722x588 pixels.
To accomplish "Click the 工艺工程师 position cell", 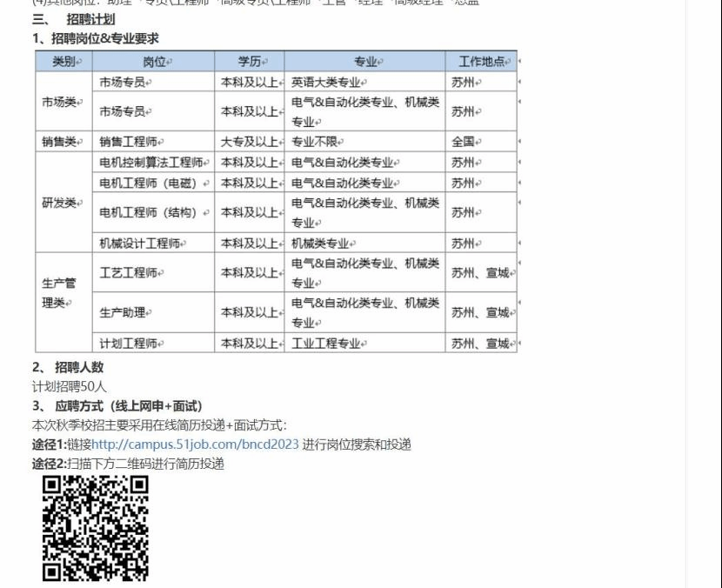I will coord(130,272).
